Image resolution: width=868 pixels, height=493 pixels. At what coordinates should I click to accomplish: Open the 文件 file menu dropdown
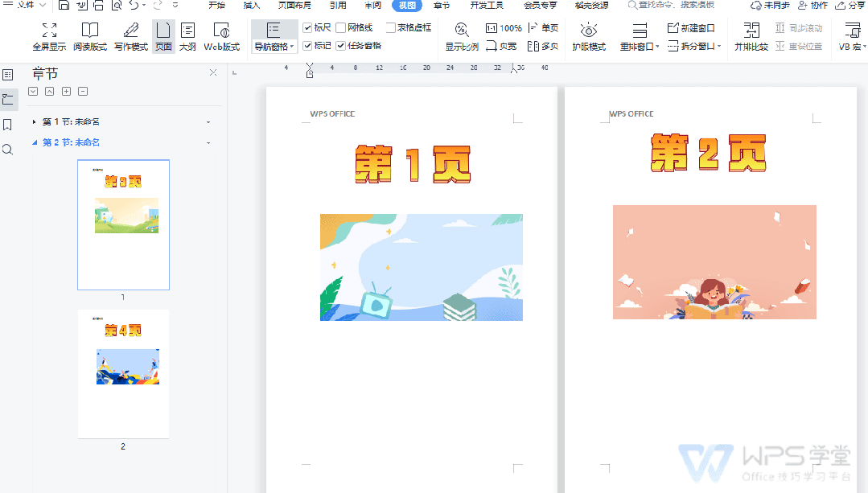click(25, 5)
